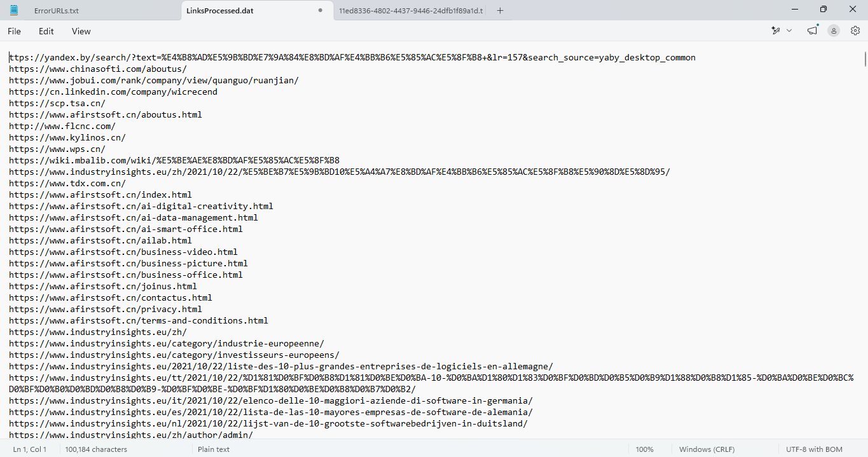Click the 100,184 characters status entry
The image size is (868, 457).
[97, 449]
